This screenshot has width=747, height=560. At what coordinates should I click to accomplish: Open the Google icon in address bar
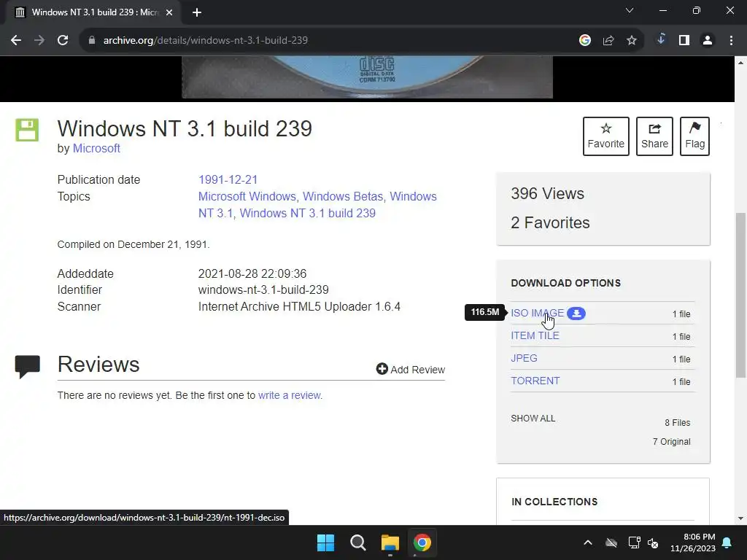(585, 41)
